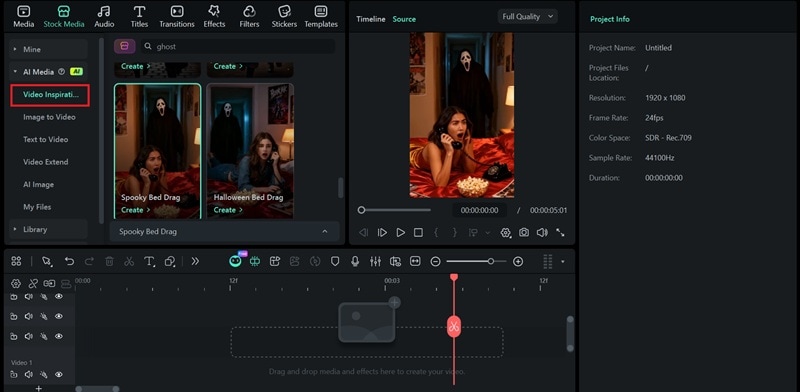
Task: Click plus badge on timeline media placeholder
Action: pyautogui.click(x=394, y=303)
